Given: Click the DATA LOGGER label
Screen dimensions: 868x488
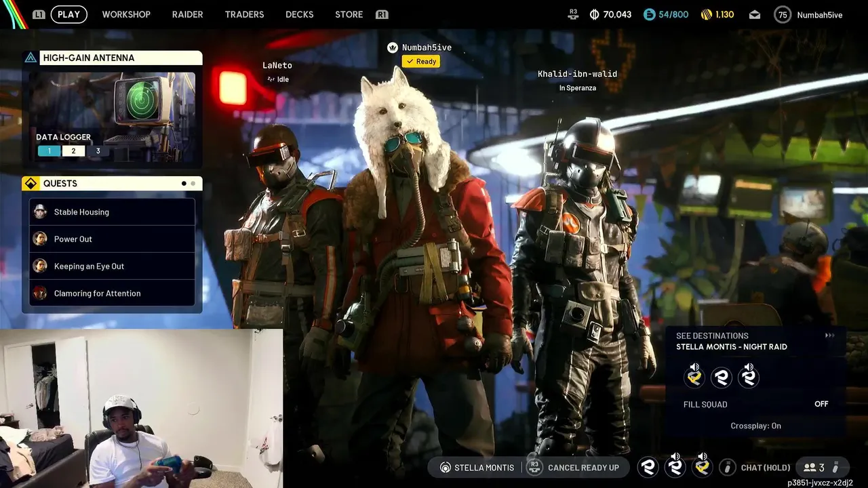Looking at the screenshot, I should click(64, 137).
